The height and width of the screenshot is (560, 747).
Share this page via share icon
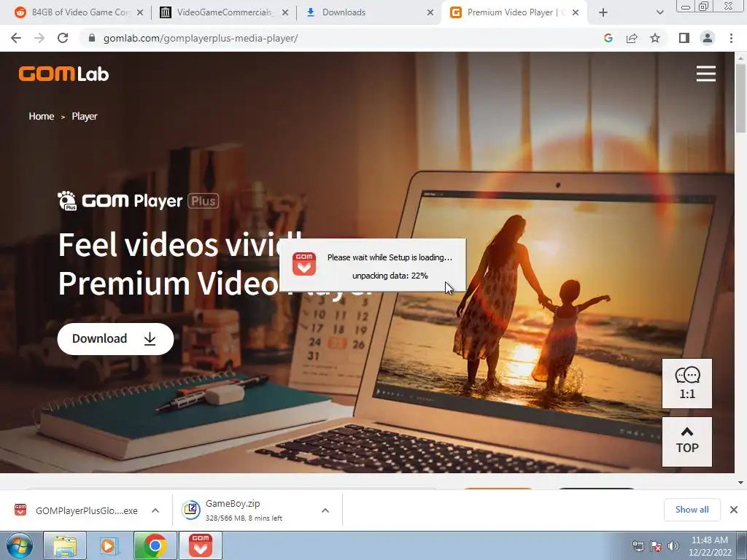tap(632, 38)
